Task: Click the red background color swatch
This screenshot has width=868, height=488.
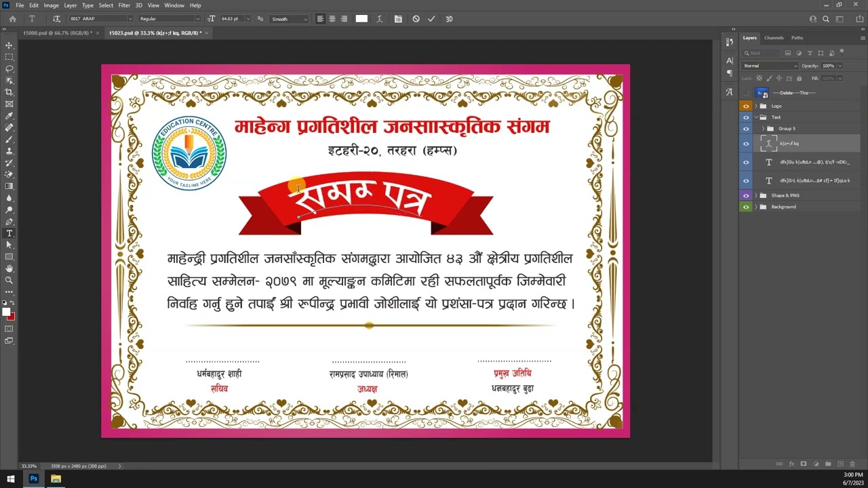Action: pos(12,317)
